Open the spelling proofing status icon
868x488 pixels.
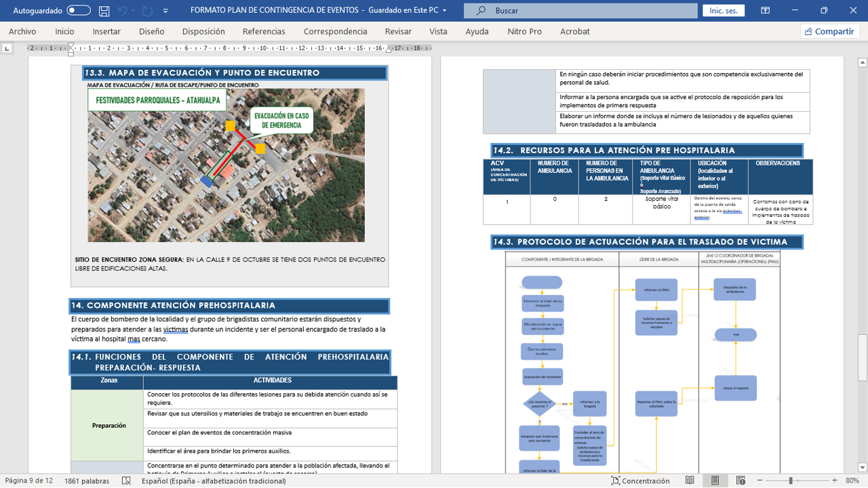pyautogui.click(x=126, y=481)
